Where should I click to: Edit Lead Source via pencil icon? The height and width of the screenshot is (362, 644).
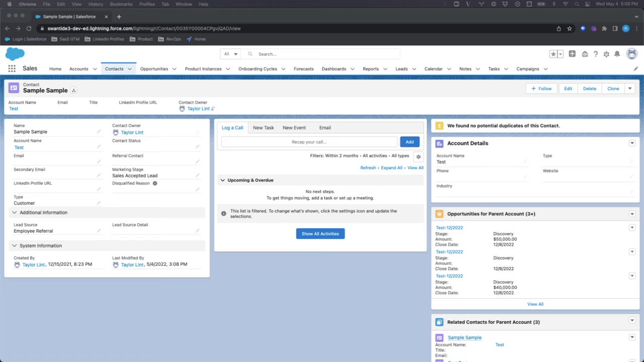[x=99, y=231]
